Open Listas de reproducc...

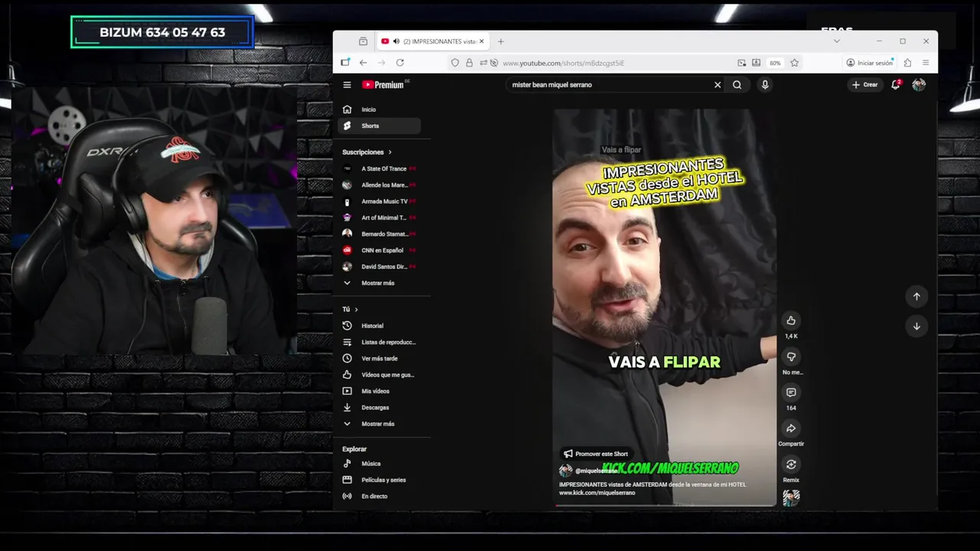(x=379, y=342)
